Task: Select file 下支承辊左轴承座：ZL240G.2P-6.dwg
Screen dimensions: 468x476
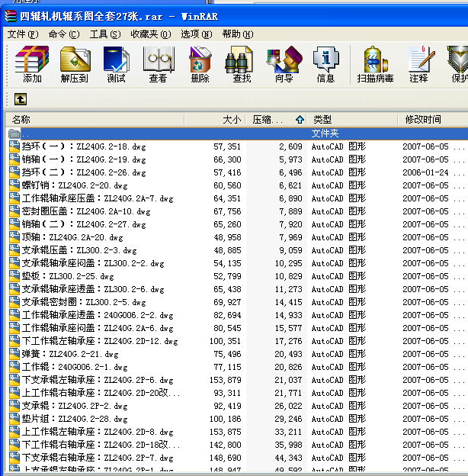Action: click(98, 380)
